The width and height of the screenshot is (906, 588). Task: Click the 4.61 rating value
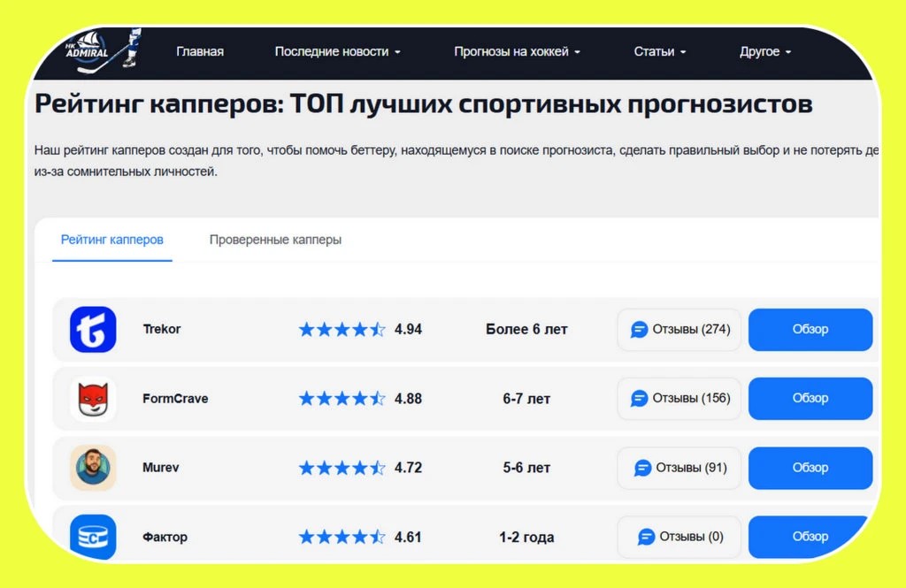pyautogui.click(x=409, y=538)
